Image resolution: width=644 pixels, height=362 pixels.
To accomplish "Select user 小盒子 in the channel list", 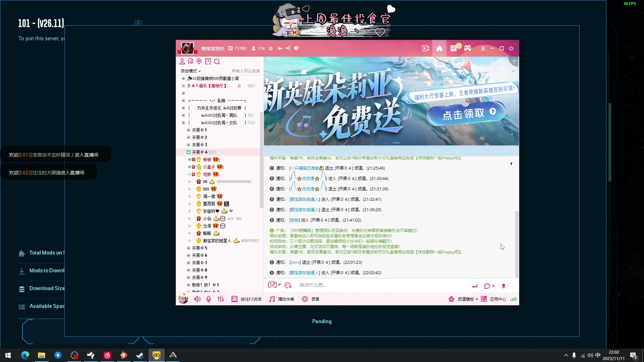I will pyautogui.click(x=209, y=167).
